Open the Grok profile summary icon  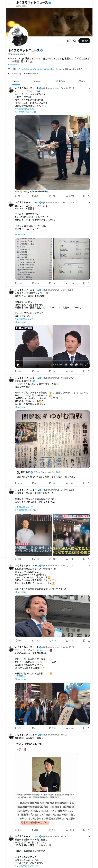[x=68, y=41]
